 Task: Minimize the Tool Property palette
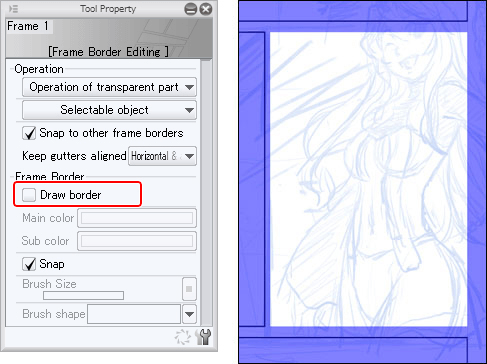(191, 9)
